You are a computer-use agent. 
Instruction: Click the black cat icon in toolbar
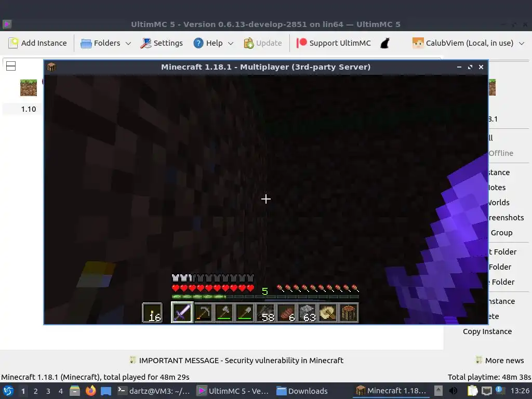coord(385,43)
